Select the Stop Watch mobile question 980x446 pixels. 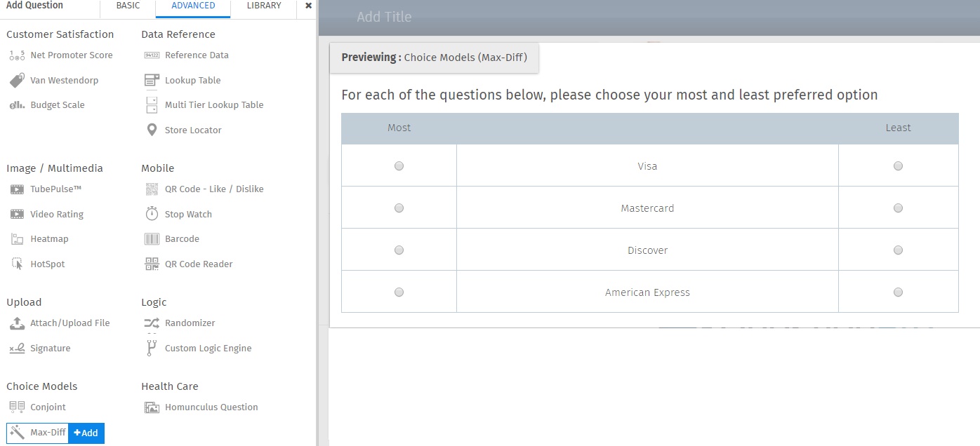click(x=187, y=214)
